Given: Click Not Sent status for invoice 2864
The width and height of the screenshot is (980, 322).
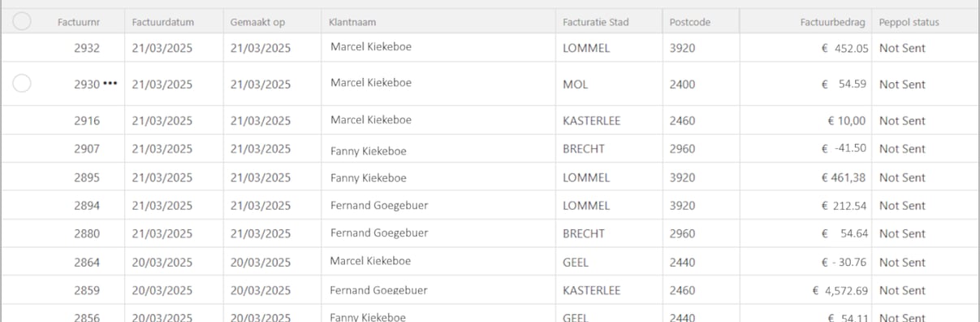Looking at the screenshot, I should coord(902,263).
